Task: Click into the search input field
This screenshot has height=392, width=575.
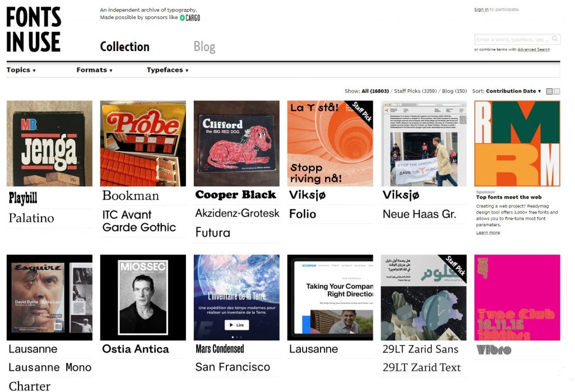Action: click(x=512, y=39)
